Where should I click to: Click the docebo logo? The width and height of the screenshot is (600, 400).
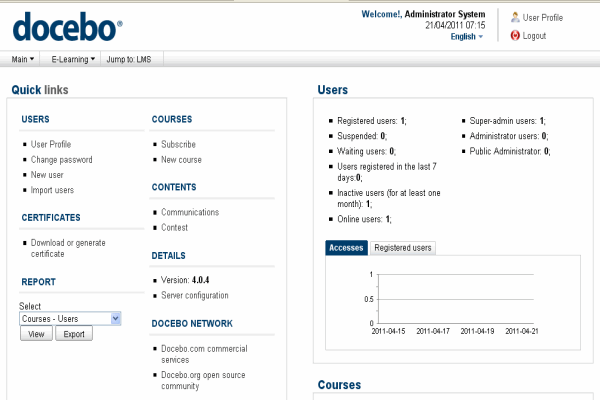[67, 25]
